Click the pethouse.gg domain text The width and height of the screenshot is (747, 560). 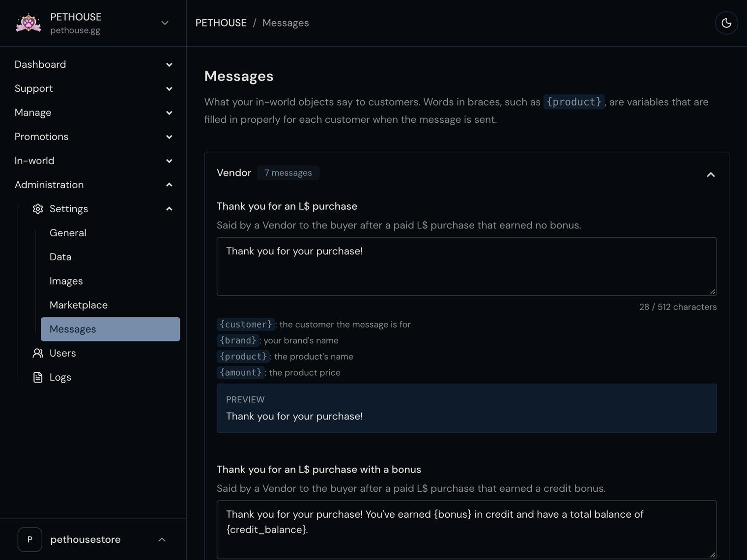tap(75, 30)
